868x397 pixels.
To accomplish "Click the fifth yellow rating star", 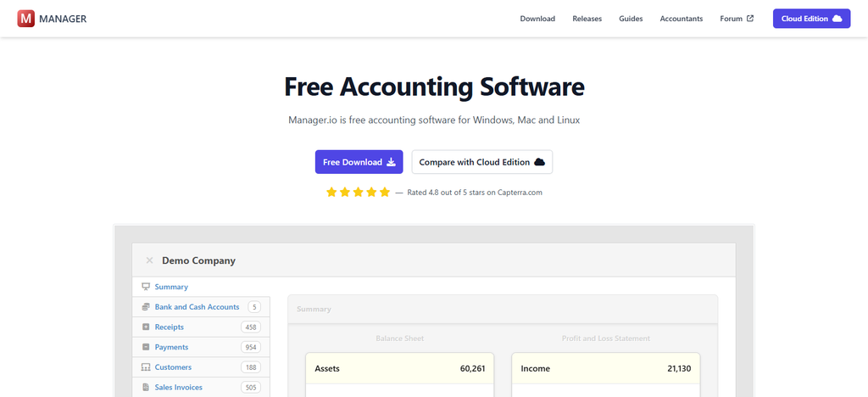I will point(385,193).
